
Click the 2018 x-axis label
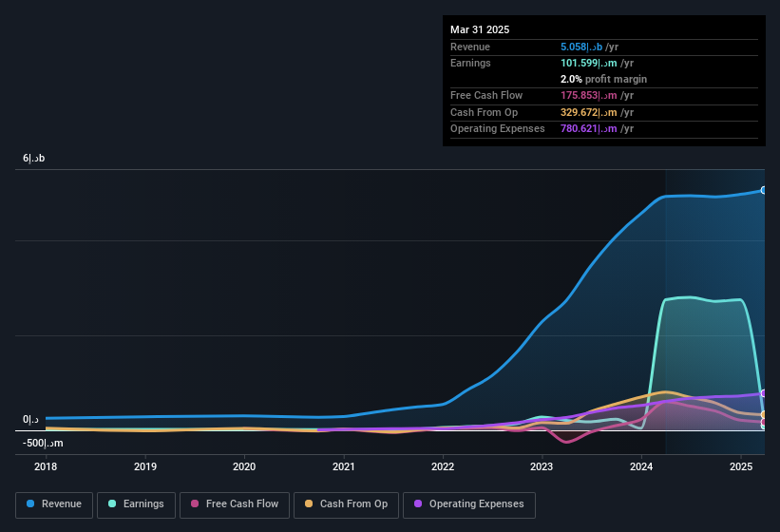[x=46, y=466]
